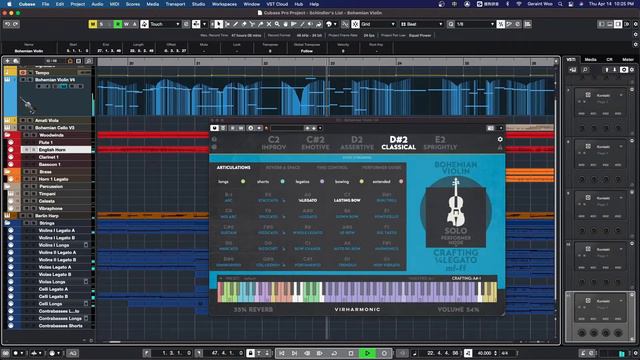
Task: Open the MIDI menu
Action: 114,4
